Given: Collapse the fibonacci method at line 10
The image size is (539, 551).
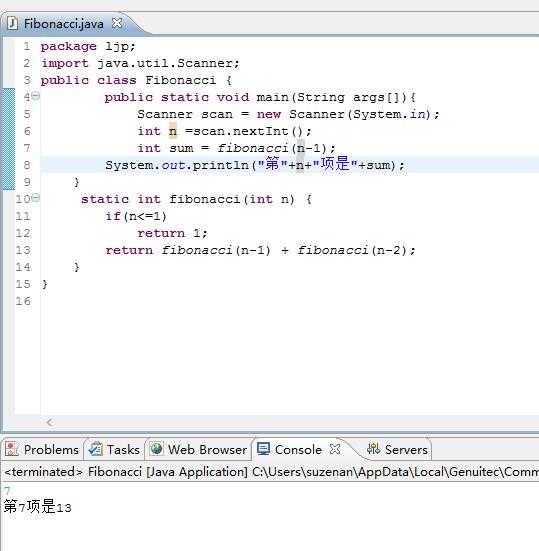Looking at the screenshot, I should [x=36, y=198].
